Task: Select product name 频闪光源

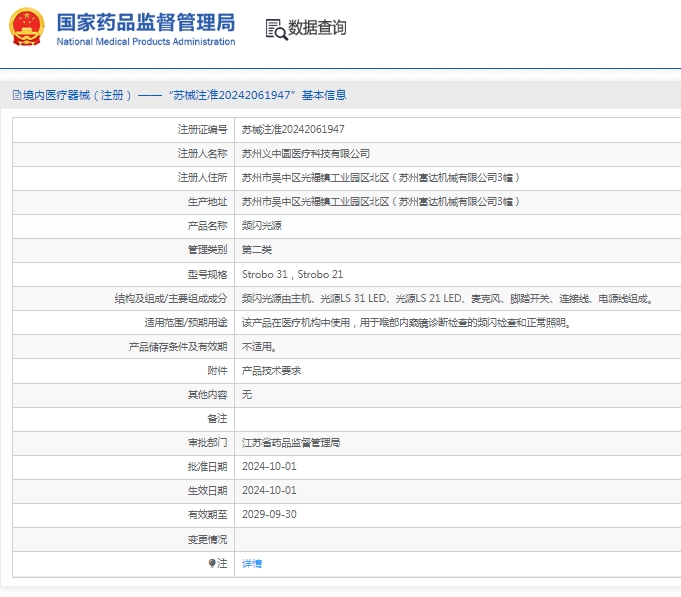Action: (x=261, y=226)
